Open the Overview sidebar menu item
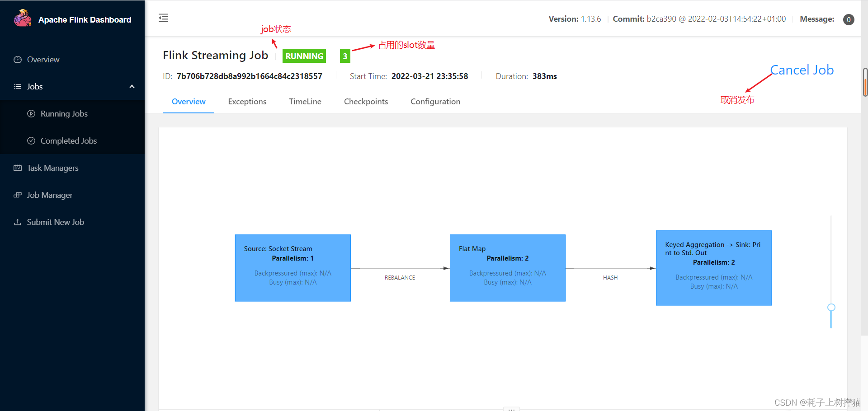Image resolution: width=868 pixels, height=411 pixels. 72,60
